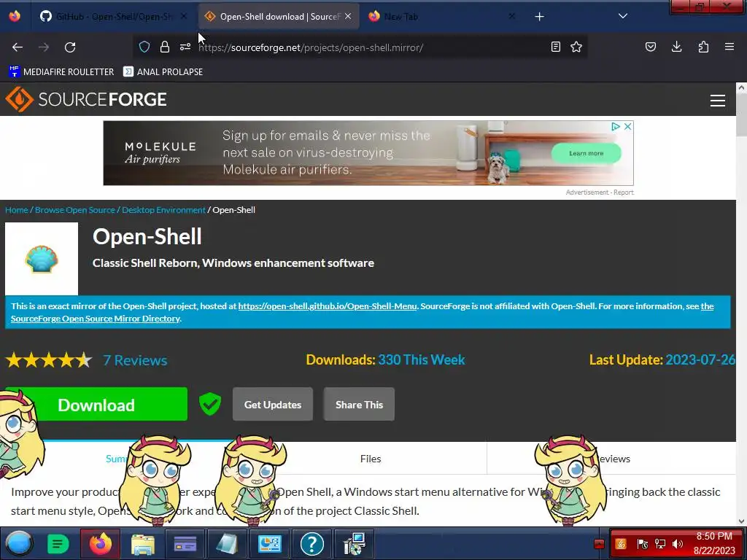Open the Firefox downloads panel
This screenshot has width=747, height=560.
676,47
